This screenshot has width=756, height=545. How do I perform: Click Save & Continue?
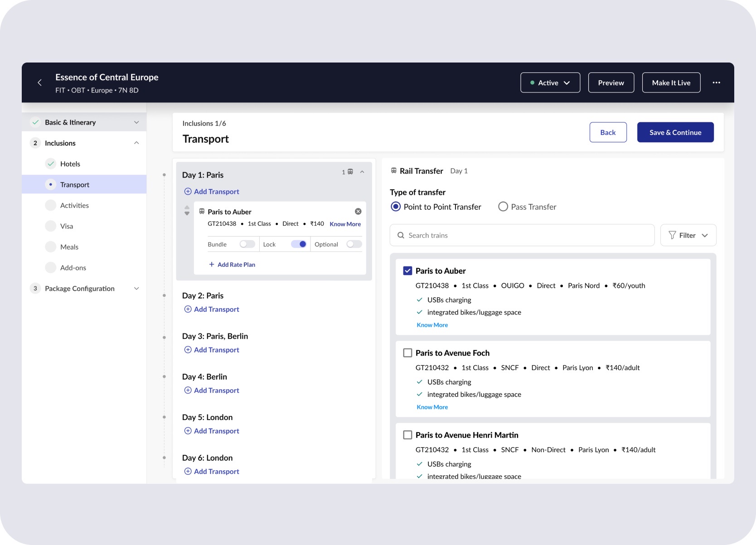point(675,132)
